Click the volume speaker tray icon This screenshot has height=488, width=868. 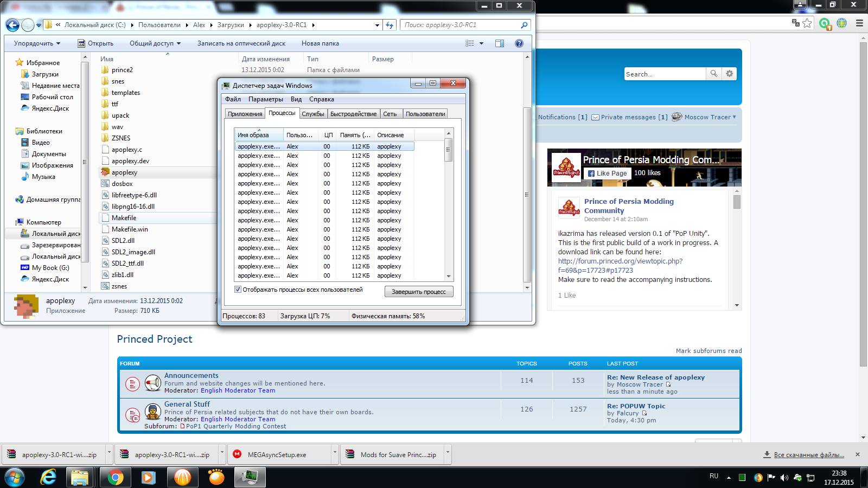point(784,478)
